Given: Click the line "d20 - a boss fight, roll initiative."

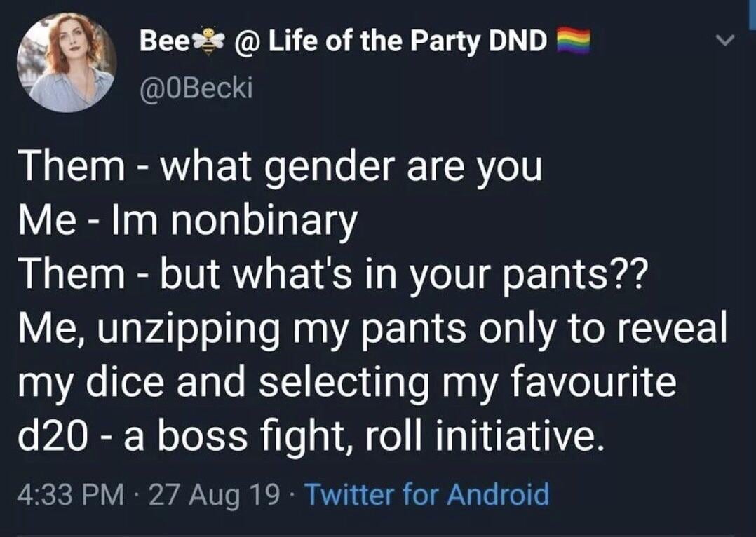Looking at the screenshot, I should [312, 437].
